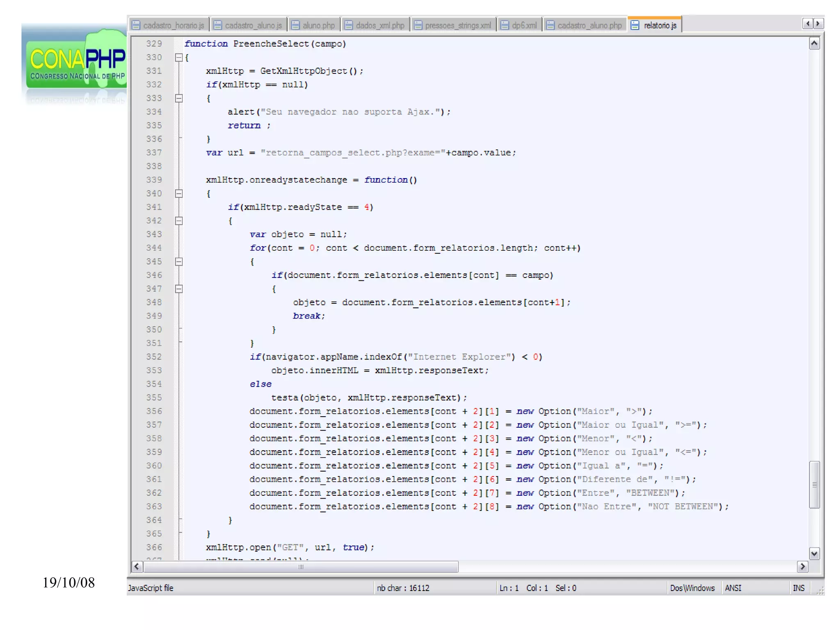
Task: Collapse the if block at line 347
Action: click(x=179, y=289)
